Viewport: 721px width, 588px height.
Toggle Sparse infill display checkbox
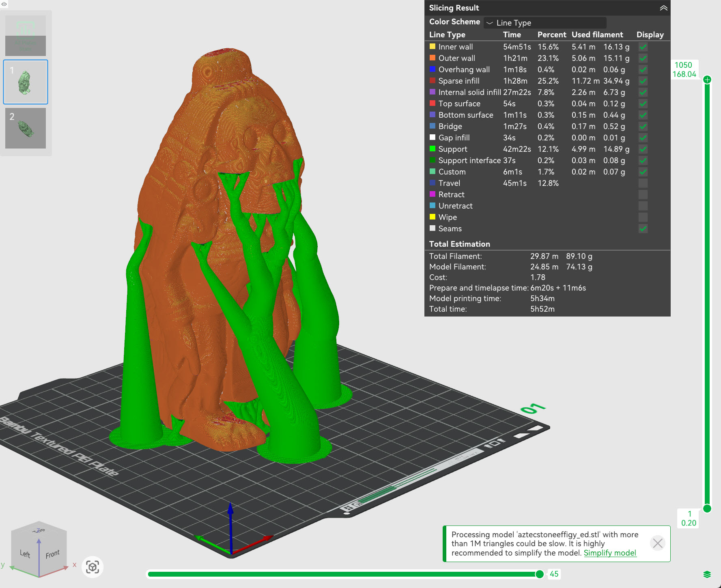pos(643,81)
